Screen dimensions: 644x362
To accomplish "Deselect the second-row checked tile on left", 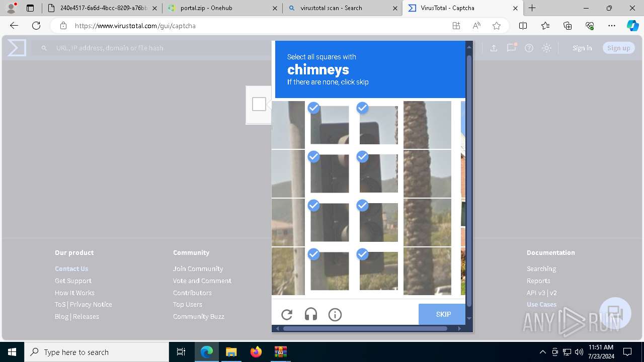I will click(330, 173).
